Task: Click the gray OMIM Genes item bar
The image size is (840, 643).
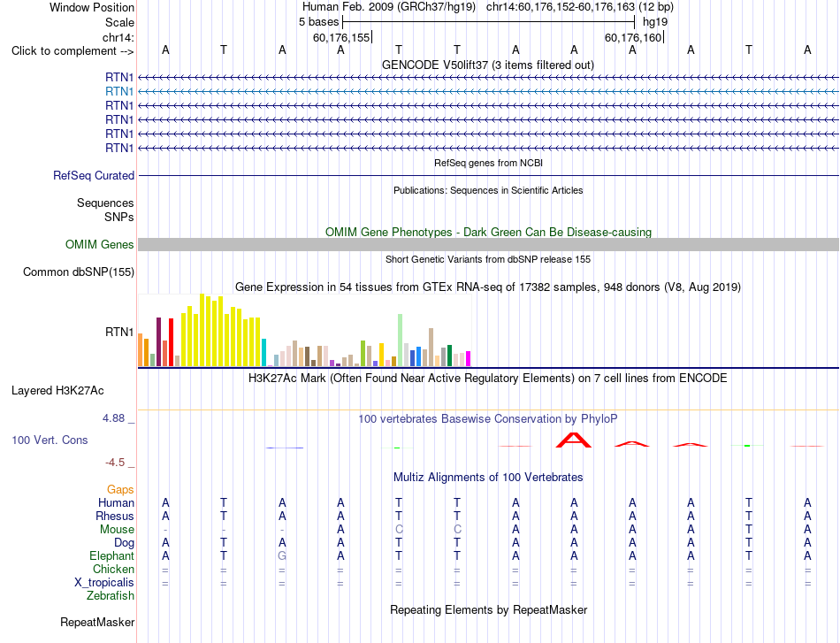Action: click(x=488, y=245)
